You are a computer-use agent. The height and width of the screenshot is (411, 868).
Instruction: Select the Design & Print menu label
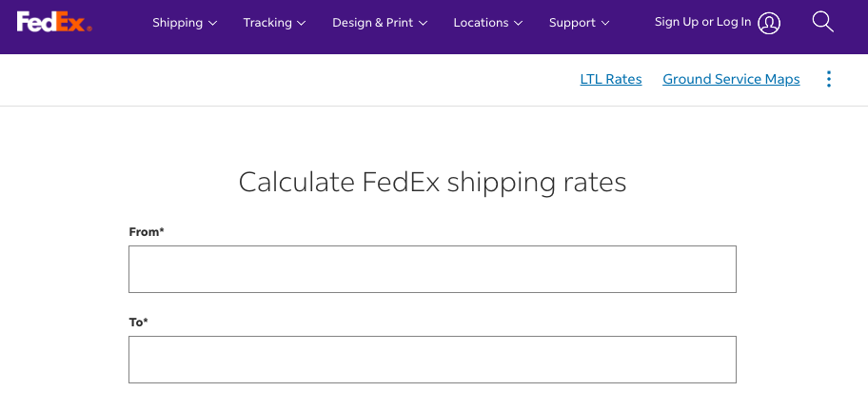(x=372, y=23)
